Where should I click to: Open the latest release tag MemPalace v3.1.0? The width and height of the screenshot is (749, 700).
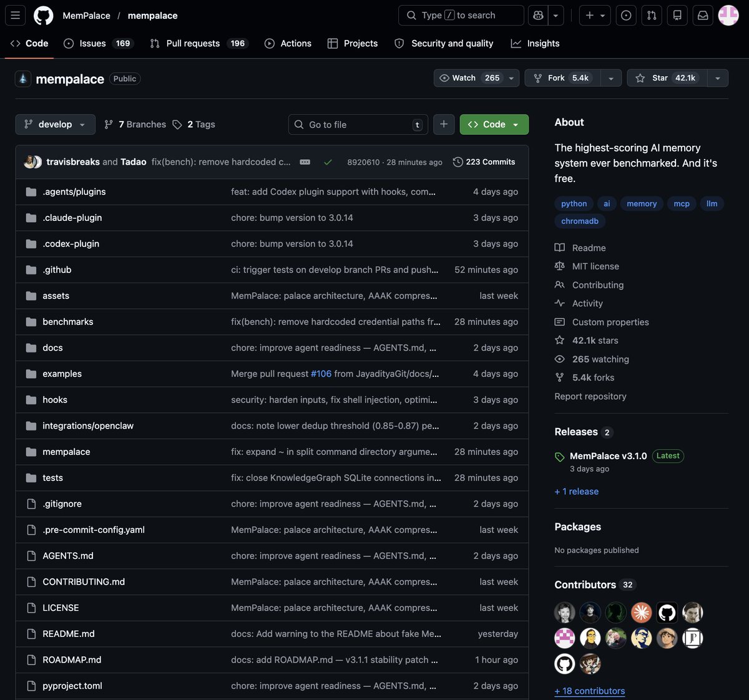(x=609, y=456)
